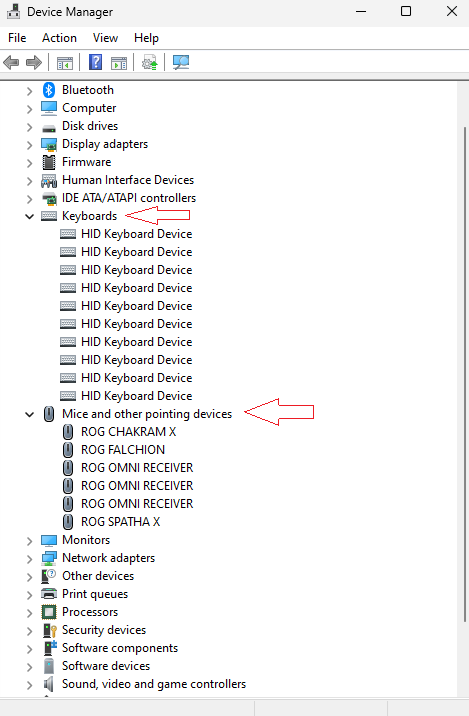The image size is (469, 716).
Task: Select the Software devices label
Action: click(106, 666)
